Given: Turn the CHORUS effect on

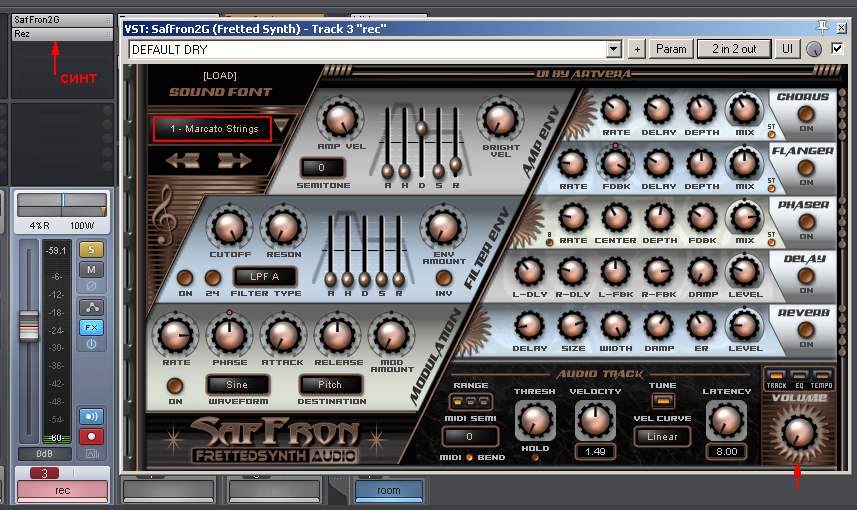Looking at the screenshot, I should [806, 114].
